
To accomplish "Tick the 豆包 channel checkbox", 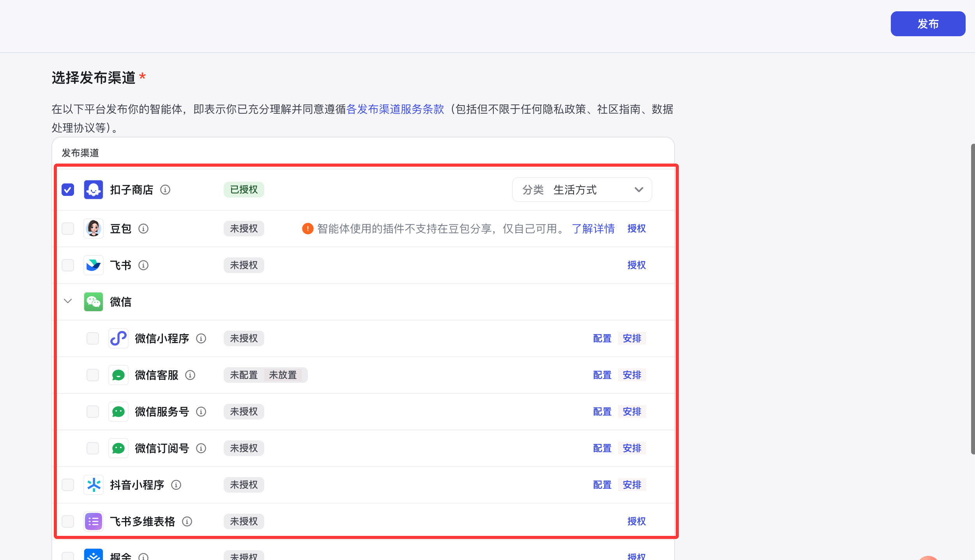I will click(68, 229).
